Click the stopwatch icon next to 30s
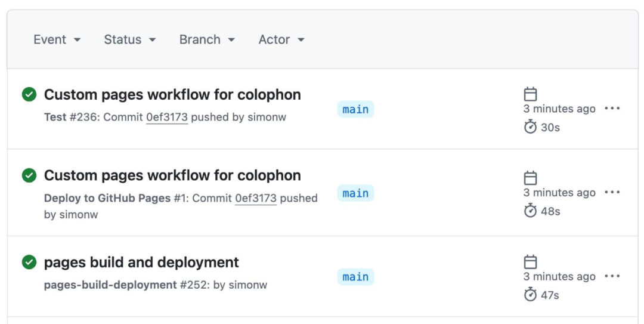 (530, 126)
